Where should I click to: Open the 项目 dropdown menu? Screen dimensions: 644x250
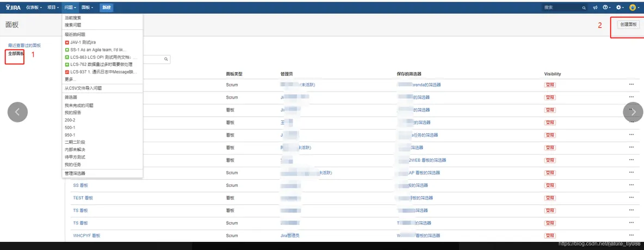tap(53, 8)
